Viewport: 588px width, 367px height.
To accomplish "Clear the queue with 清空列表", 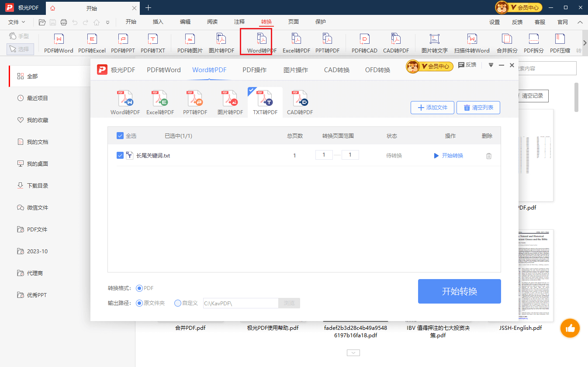I will [x=478, y=107].
